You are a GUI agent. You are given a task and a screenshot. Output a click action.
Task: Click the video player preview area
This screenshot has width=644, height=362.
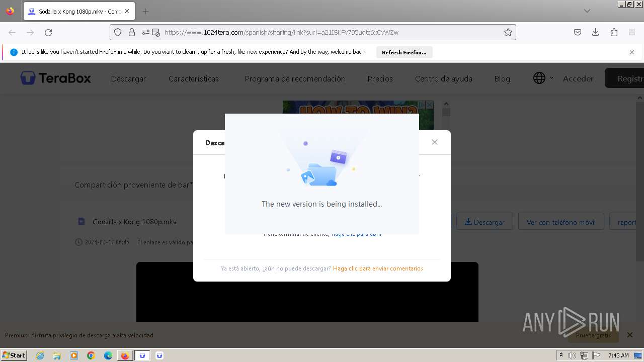[x=307, y=292]
